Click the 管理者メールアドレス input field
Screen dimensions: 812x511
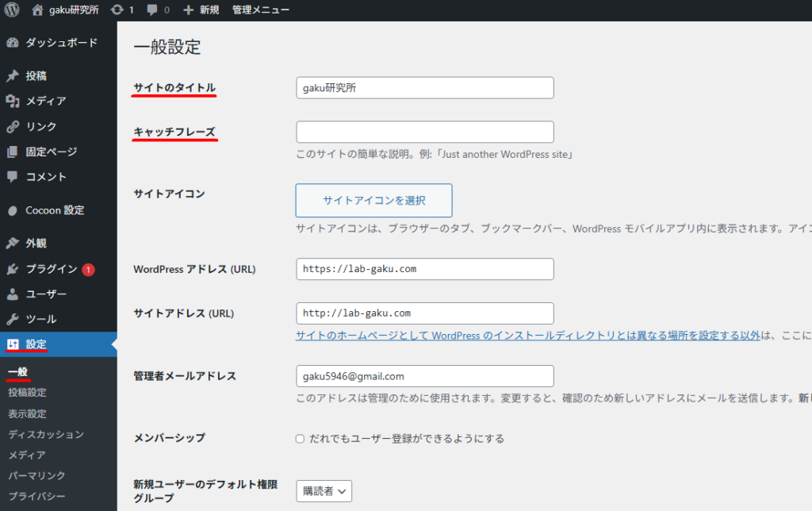[x=424, y=376]
